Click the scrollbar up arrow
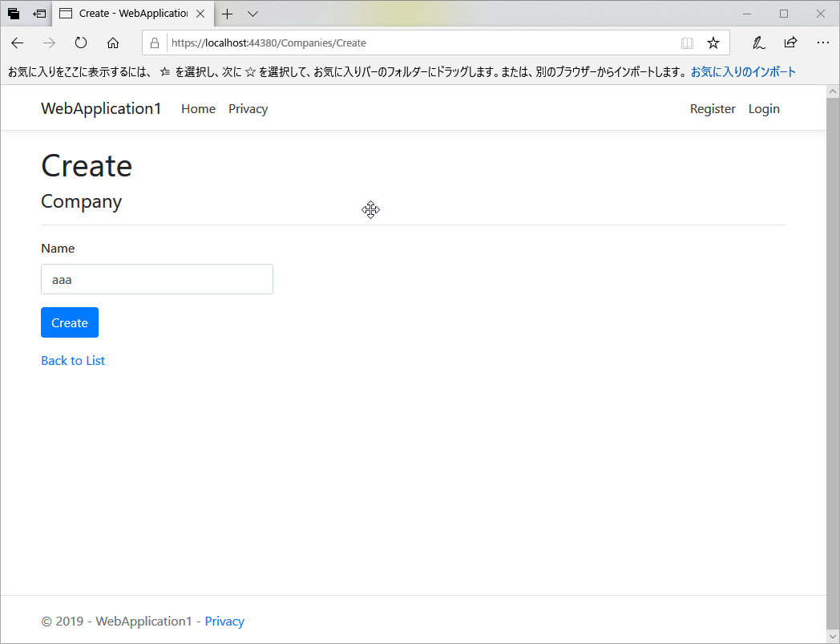This screenshot has height=644, width=840. coord(833,91)
